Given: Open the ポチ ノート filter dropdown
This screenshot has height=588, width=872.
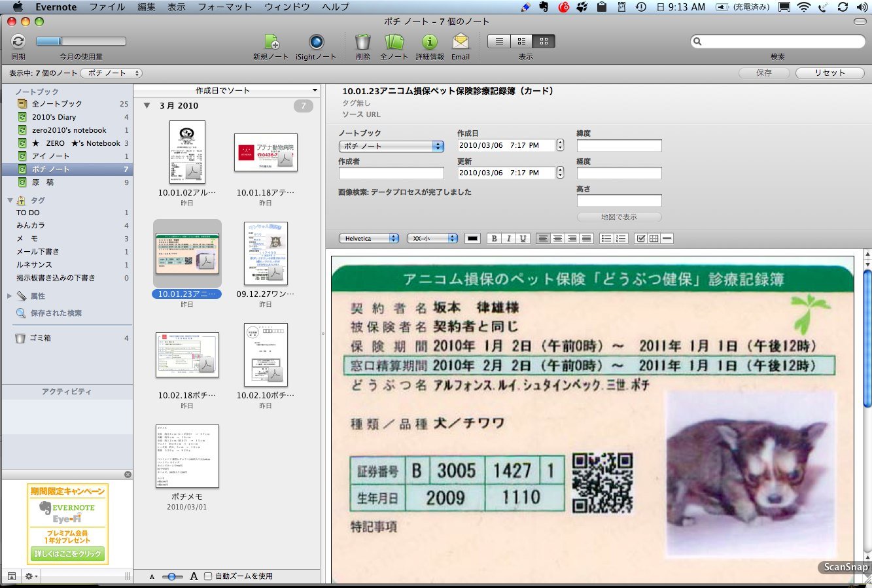Looking at the screenshot, I should [111, 73].
